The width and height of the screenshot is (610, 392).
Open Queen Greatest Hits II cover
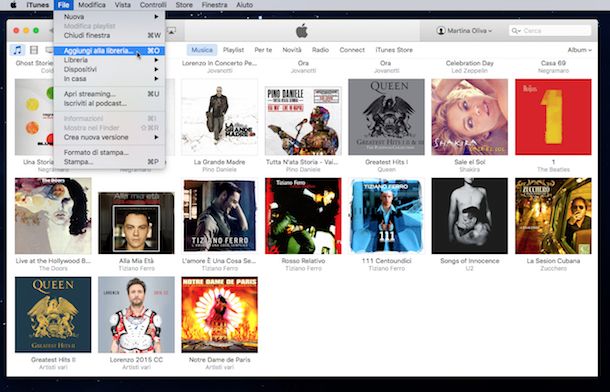[x=53, y=315]
